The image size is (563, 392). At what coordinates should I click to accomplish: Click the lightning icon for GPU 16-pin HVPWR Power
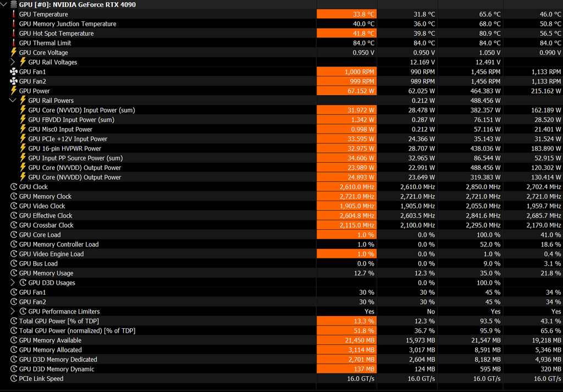tap(23, 148)
